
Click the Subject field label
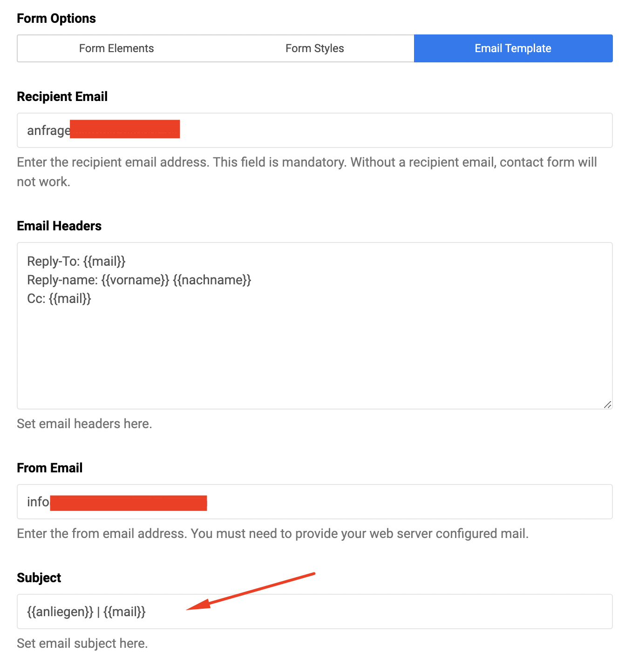coord(39,578)
